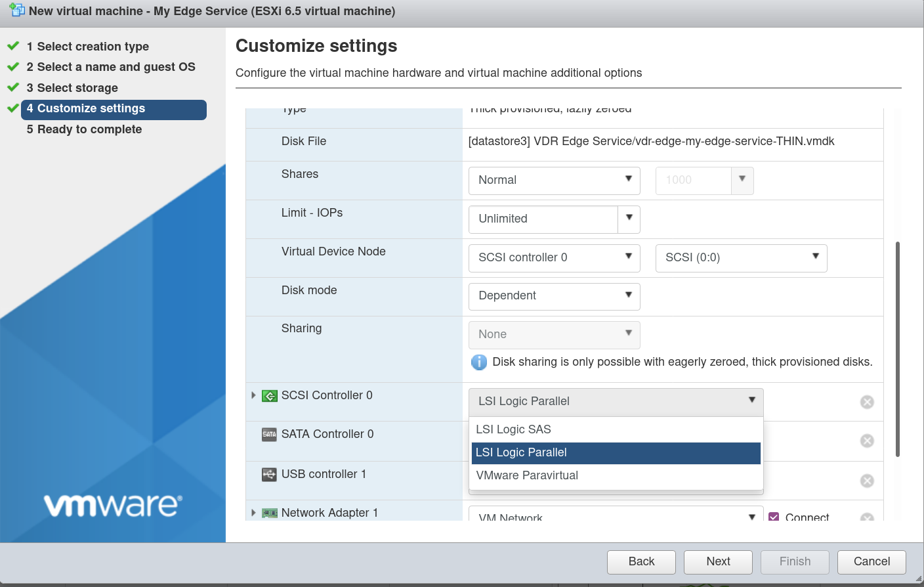Click the Finish button

tap(795, 562)
